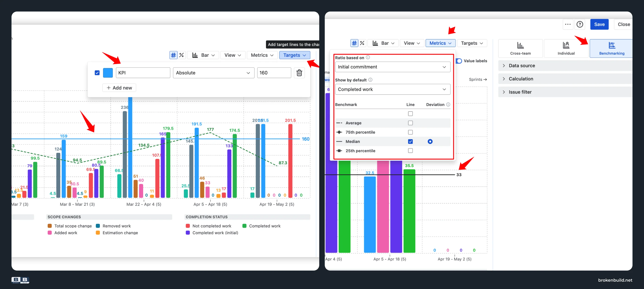The height and width of the screenshot is (289, 644).
Task: Open the Initial commitment dropdown
Action: point(393,67)
